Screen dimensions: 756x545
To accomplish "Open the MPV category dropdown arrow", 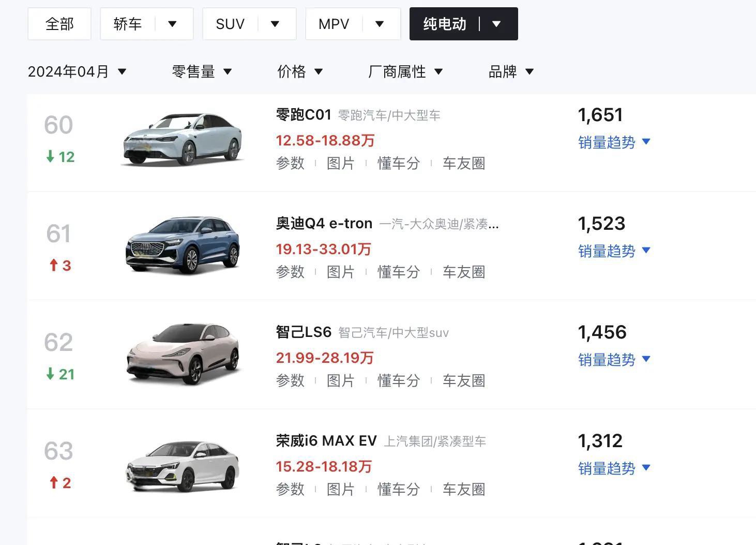I will coord(380,24).
